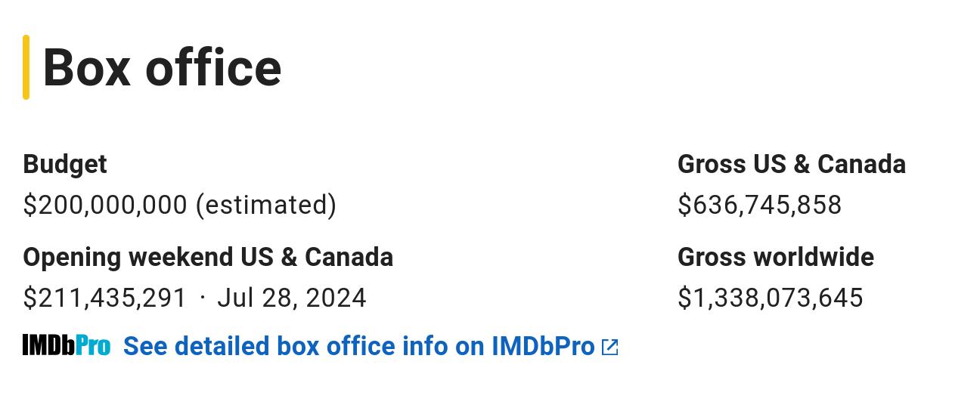
Task: Click the blue "Pro" part of logo
Action: 93,346
